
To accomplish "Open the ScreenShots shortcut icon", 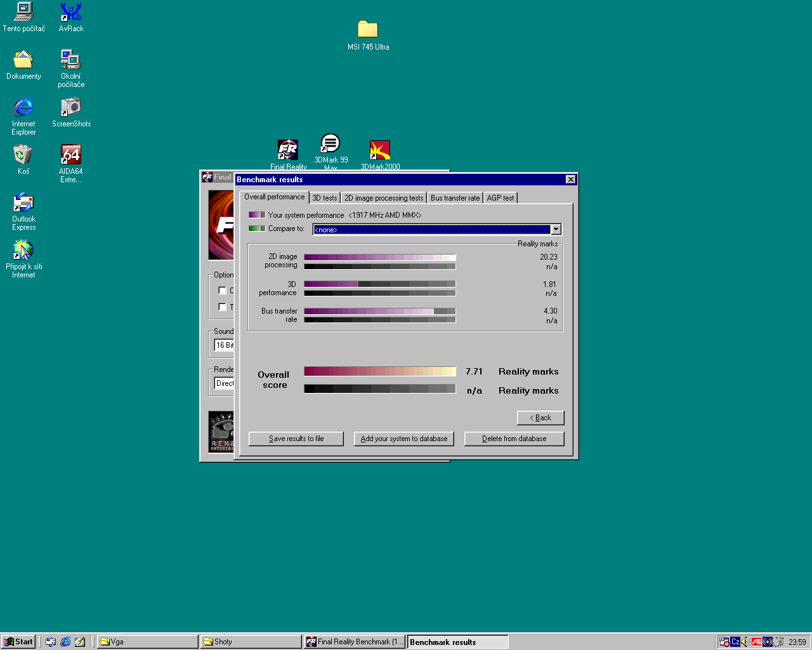I will [x=71, y=108].
